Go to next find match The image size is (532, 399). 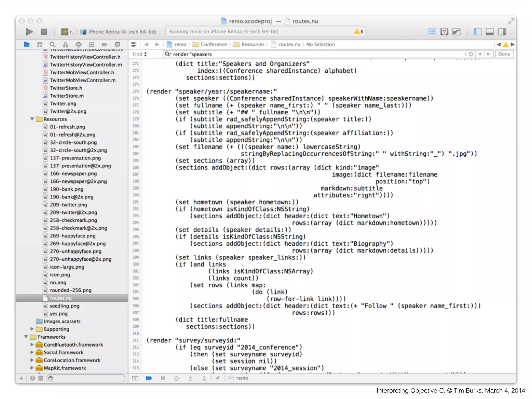point(488,54)
